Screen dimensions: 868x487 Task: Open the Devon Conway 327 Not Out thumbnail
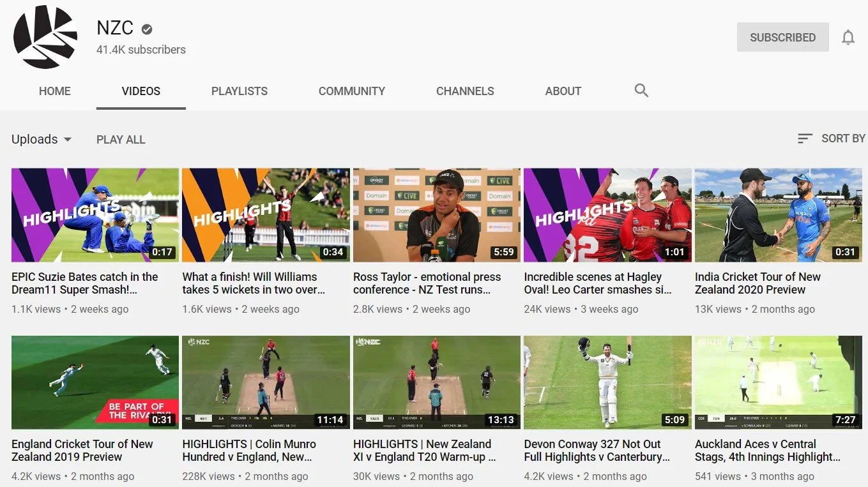click(x=607, y=382)
